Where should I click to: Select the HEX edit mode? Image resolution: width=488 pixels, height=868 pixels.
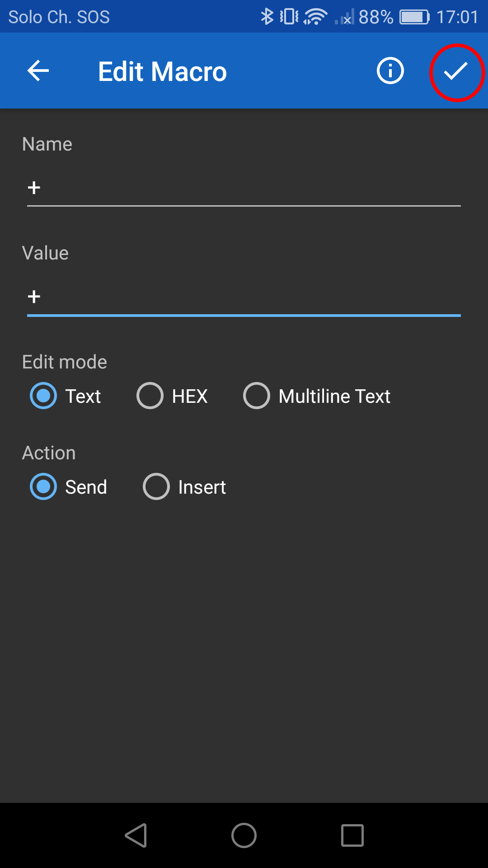tap(150, 396)
